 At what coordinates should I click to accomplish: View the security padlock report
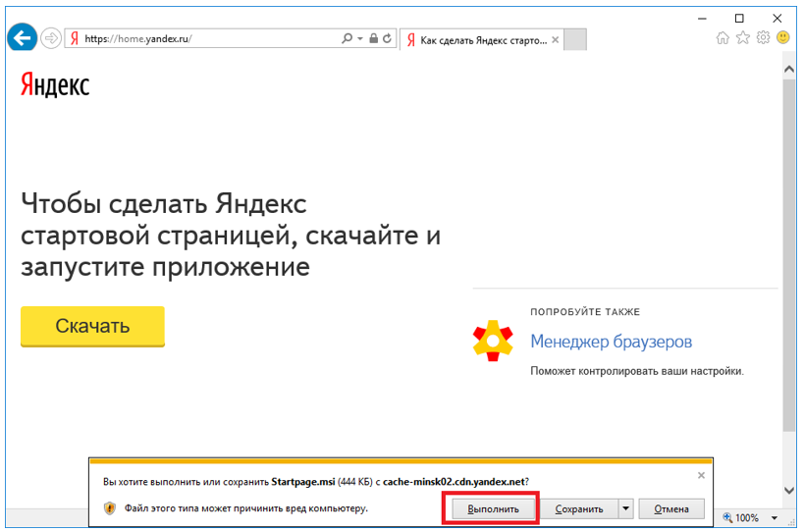point(374,38)
